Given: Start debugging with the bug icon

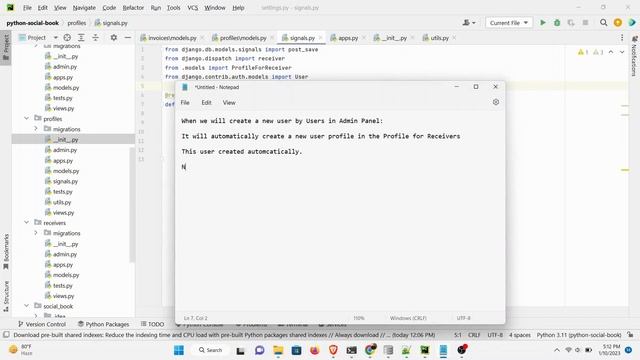Looking at the screenshot, I should 557,23.
